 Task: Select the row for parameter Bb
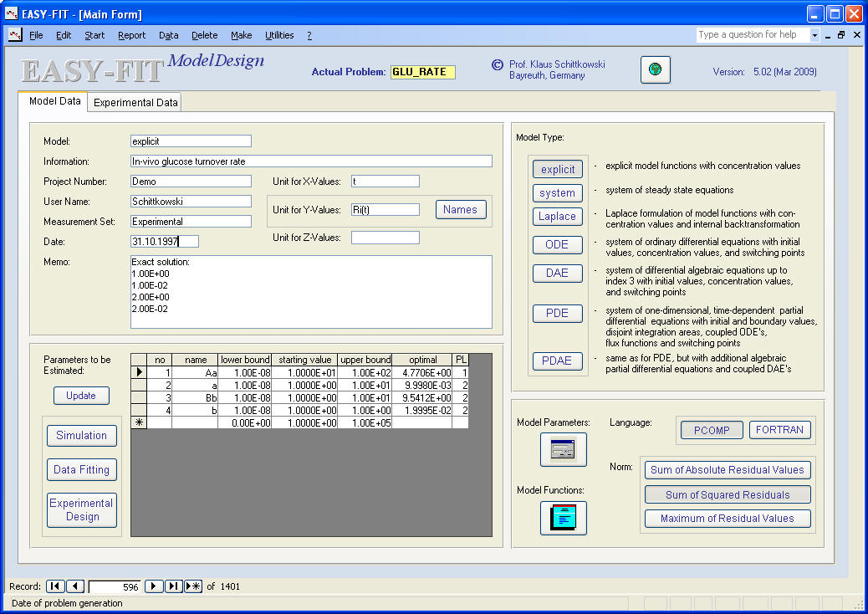[x=139, y=397]
